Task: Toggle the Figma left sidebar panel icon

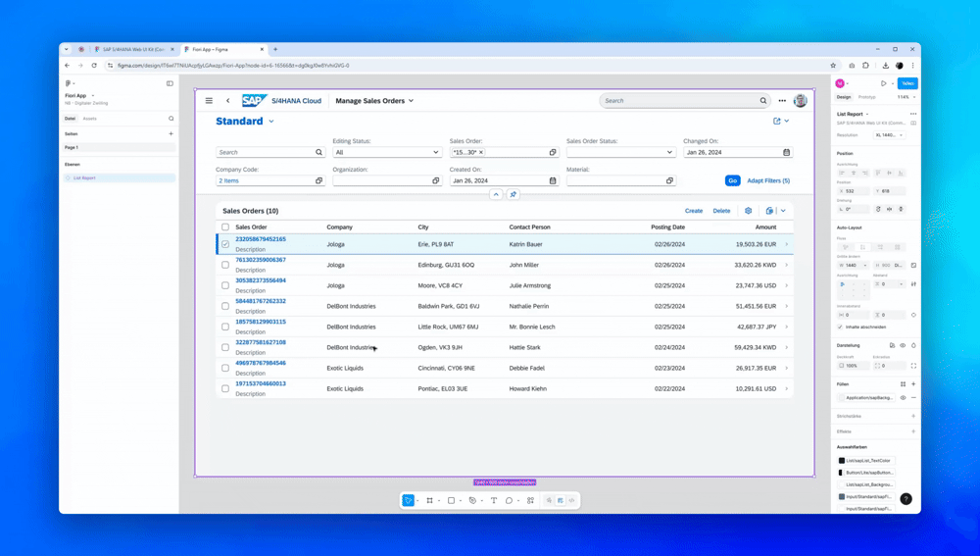Action: point(170,83)
